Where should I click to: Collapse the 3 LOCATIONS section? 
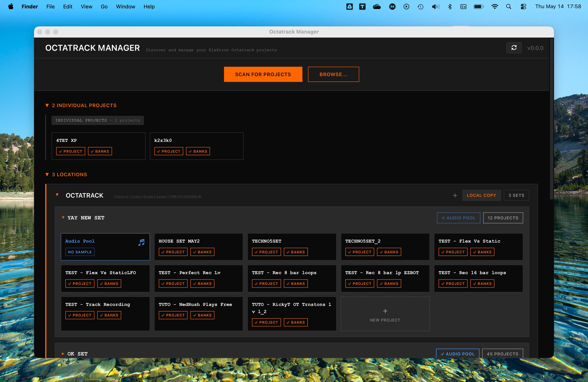coord(47,174)
